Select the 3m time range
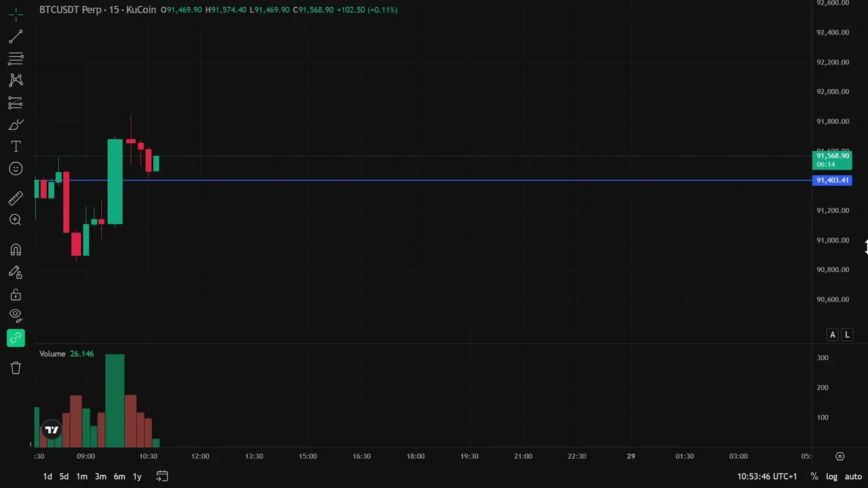Screen dimensions: 868x488 pos(100,476)
